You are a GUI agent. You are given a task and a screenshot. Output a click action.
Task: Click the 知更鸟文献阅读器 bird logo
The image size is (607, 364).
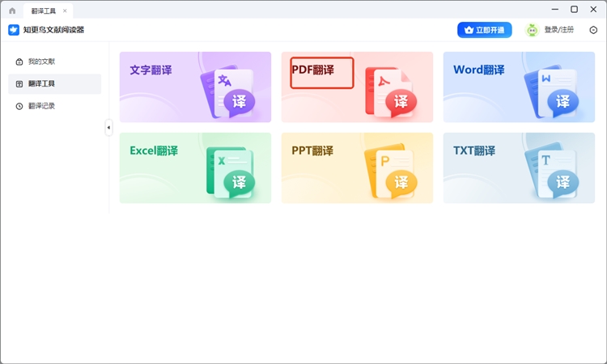(14, 30)
